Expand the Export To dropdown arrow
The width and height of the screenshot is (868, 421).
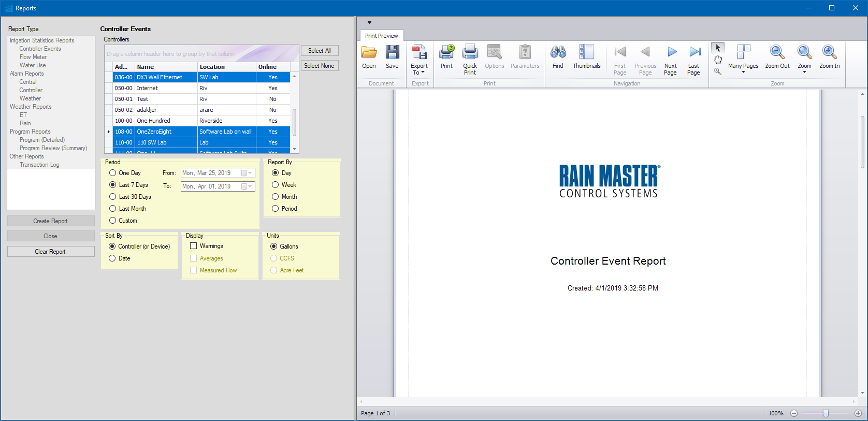pos(423,72)
